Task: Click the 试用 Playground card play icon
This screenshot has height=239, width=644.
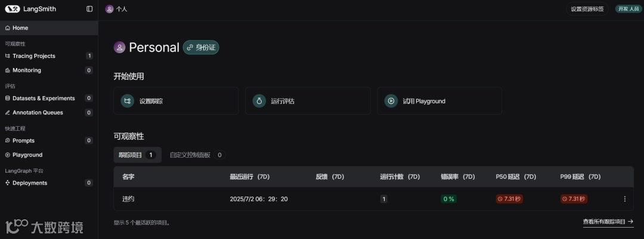Action: click(391, 101)
